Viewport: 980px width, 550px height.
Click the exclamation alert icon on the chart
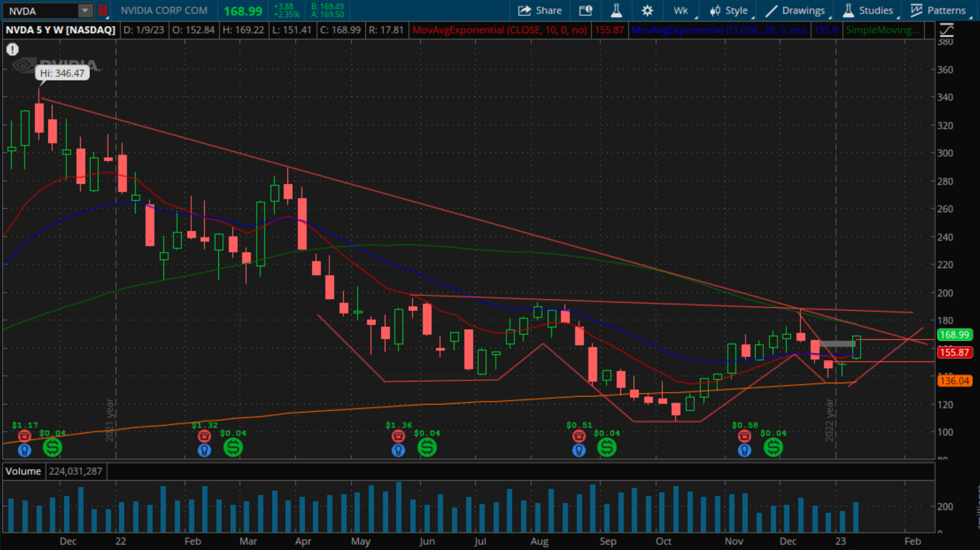pyautogui.click(x=12, y=49)
